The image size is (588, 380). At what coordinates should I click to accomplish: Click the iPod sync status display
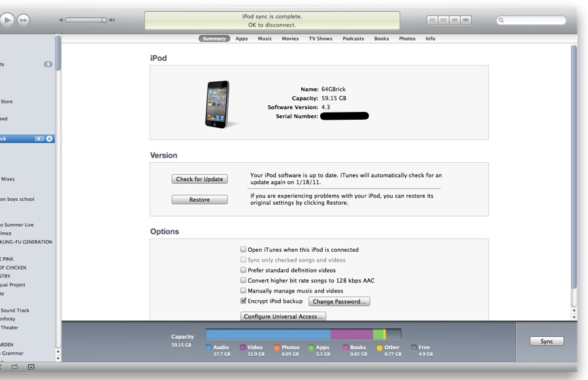point(272,20)
